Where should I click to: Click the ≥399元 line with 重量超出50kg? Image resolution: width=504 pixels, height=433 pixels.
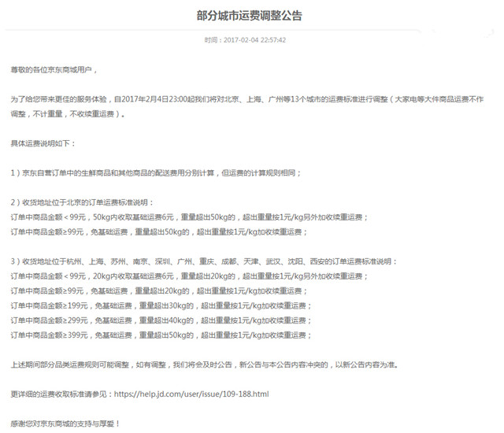click(x=161, y=335)
